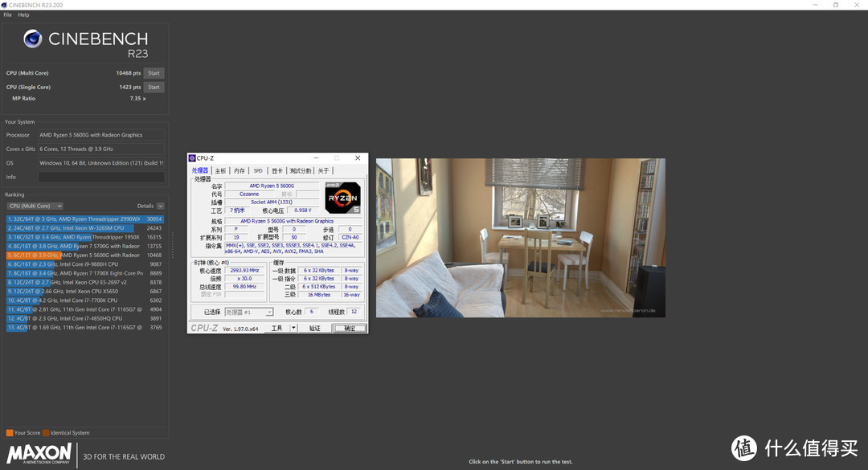The width and height of the screenshot is (868, 470).
Task: Expand the ranking Details dropdown arrow
Action: (161, 206)
